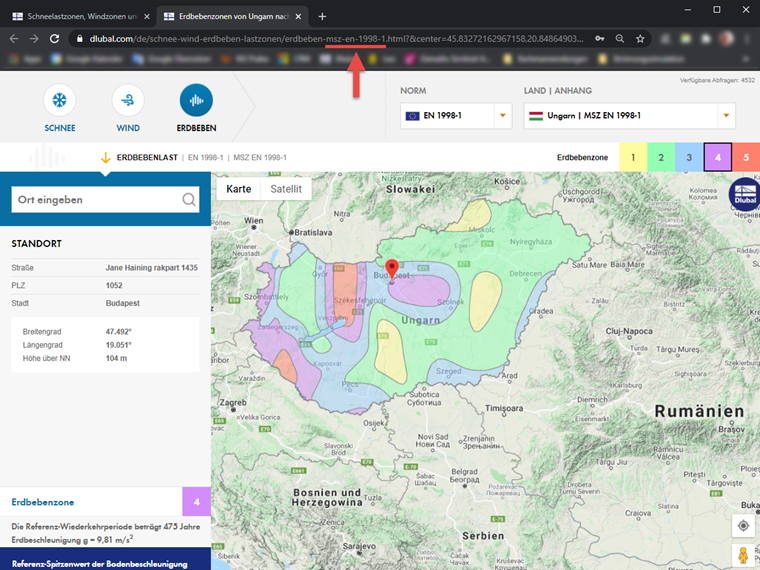Select blue earthquake zone 3 swatch
Image resolution: width=760 pixels, height=570 pixels.
click(x=689, y=157)
